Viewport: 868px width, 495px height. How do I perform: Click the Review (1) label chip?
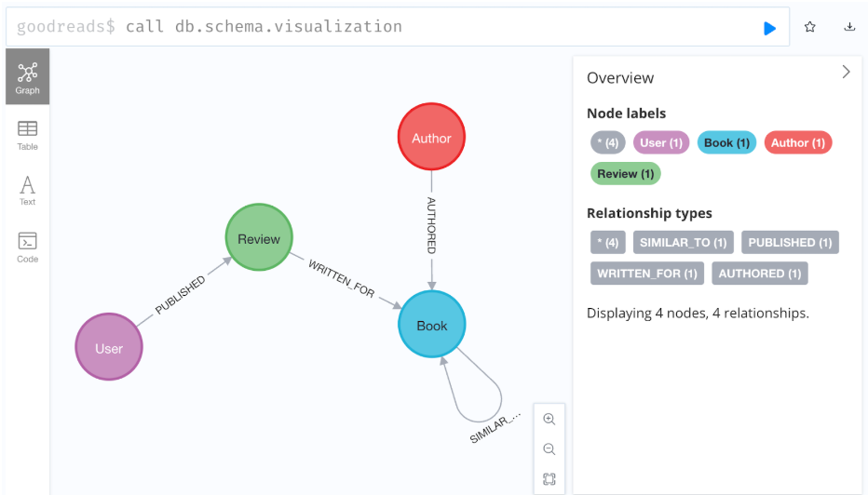click(625, 173)
